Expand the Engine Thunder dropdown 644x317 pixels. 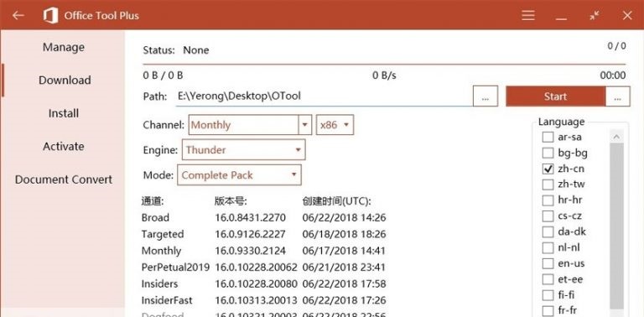pyautogui.click(x=243, y=150)
